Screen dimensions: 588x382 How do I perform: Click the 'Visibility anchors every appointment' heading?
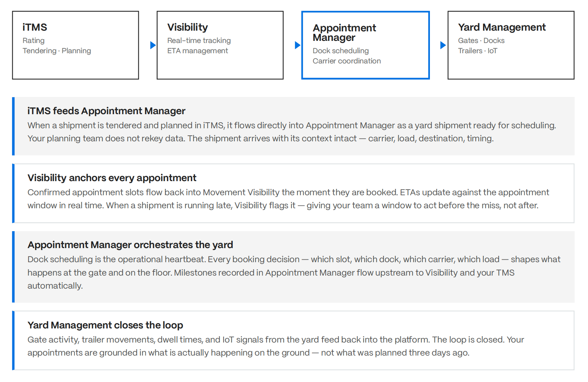[112, 178]
